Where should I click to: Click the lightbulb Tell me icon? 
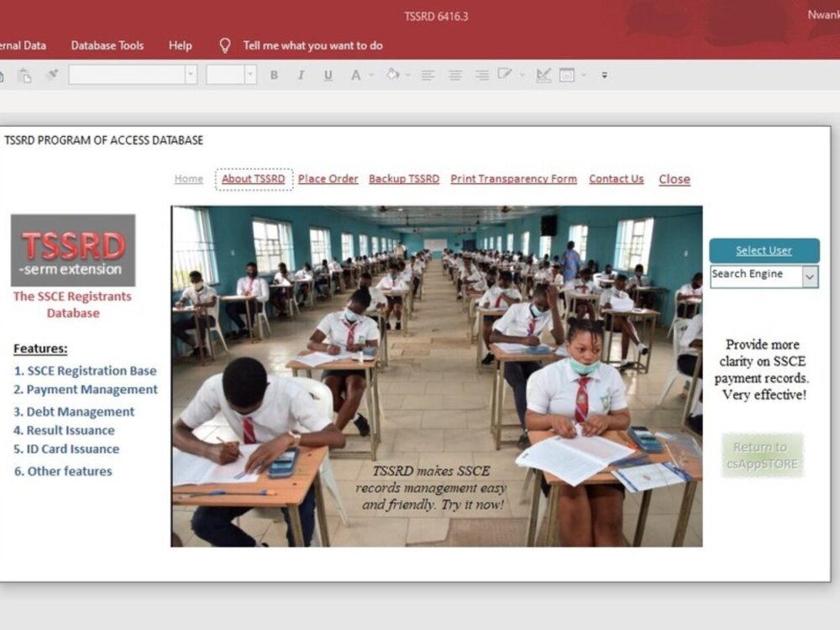(x=225, y=45)
